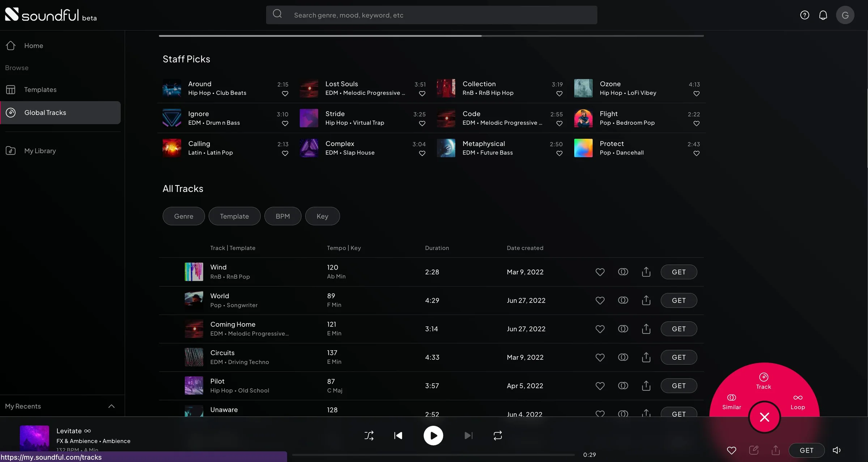Seek in the playback progress bar
The height and width of the screenshot is (462, 868).
tap(433, 455)
